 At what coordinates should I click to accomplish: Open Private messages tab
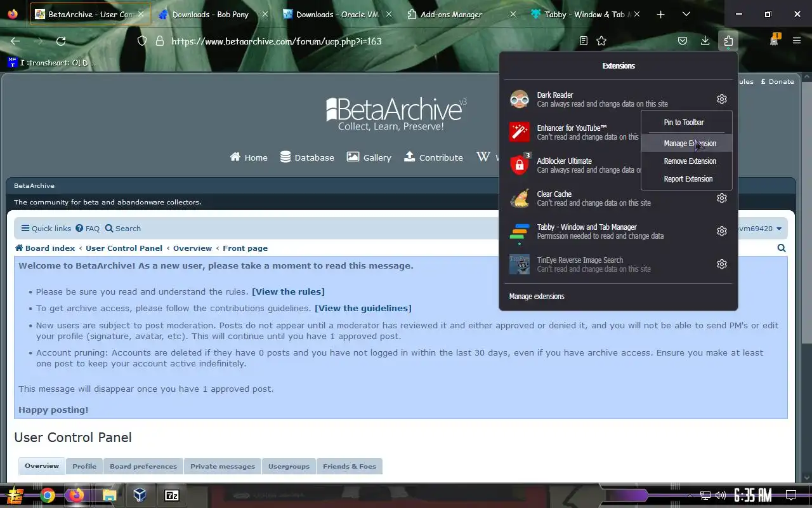[x=223, y=466]
